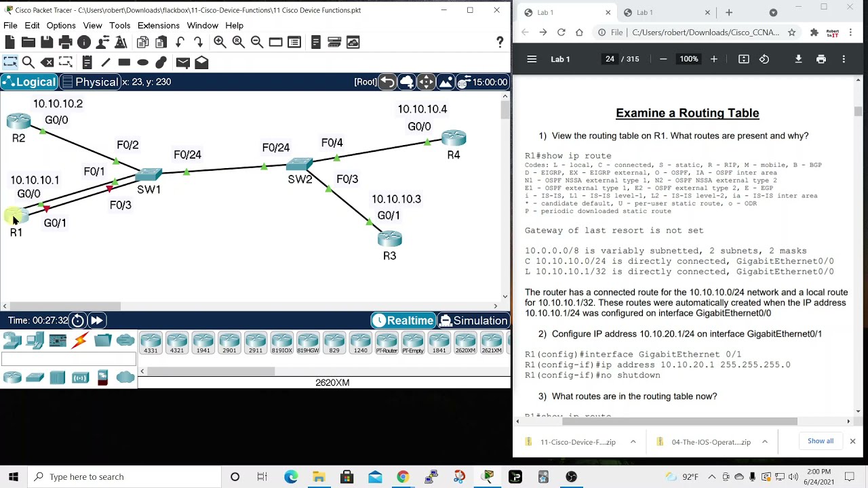Click device list horizontal scrollbar
This screenshot has width=868, height=488.
[212, 371]
